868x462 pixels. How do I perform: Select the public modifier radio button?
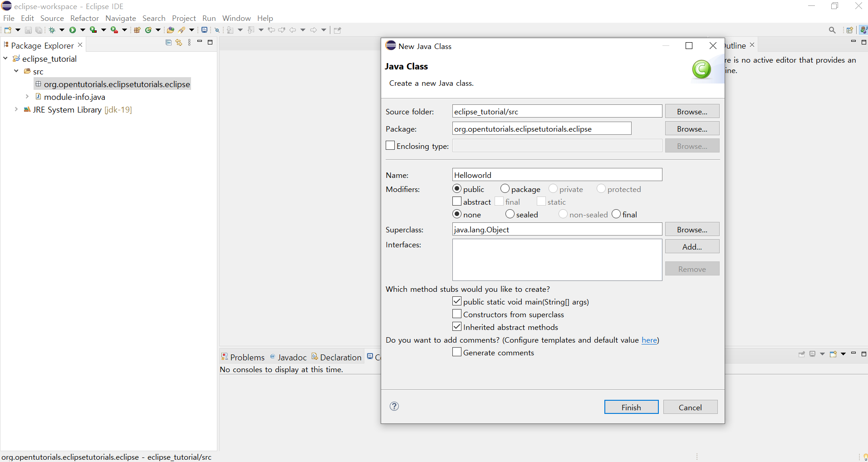coord(457,188)
